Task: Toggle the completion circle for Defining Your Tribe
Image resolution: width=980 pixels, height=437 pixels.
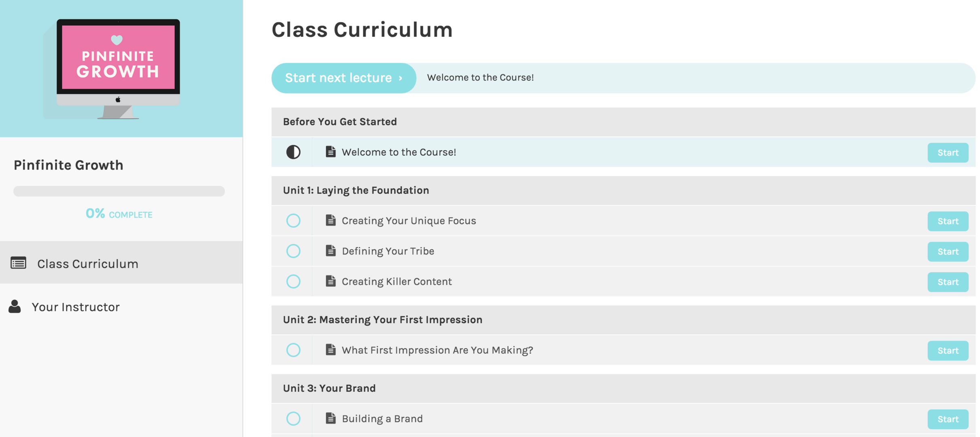Action: tap(293, 251)
